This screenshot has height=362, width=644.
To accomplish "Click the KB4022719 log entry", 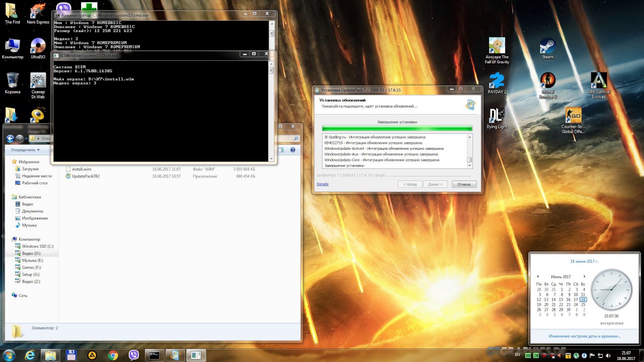I will click(373, 143).
